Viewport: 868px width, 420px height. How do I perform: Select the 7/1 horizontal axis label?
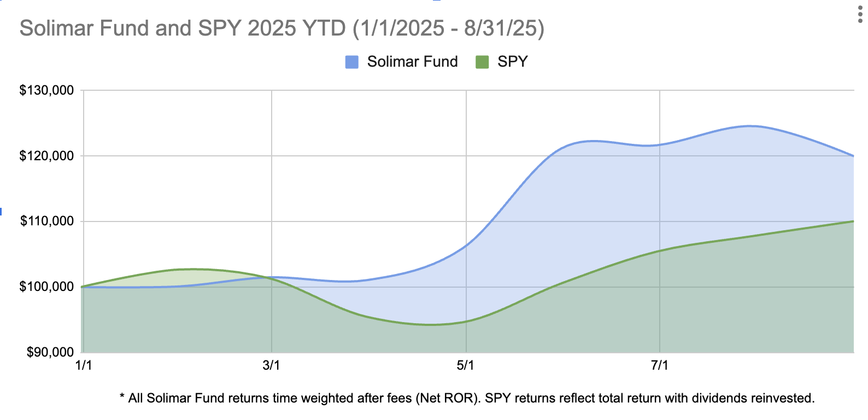(x=659, y=365)
